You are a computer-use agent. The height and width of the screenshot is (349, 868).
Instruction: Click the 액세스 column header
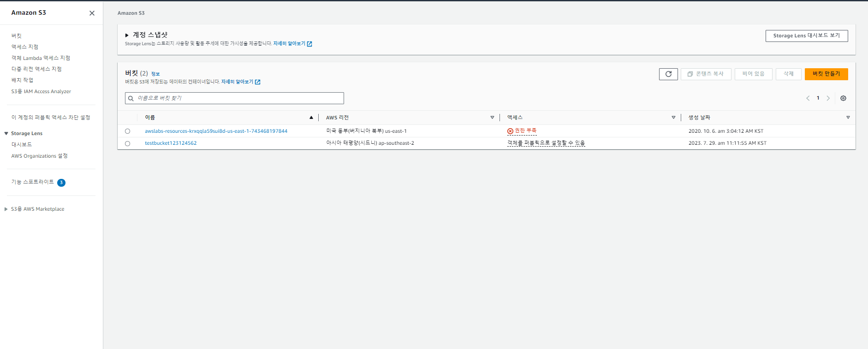click(515, 118)
